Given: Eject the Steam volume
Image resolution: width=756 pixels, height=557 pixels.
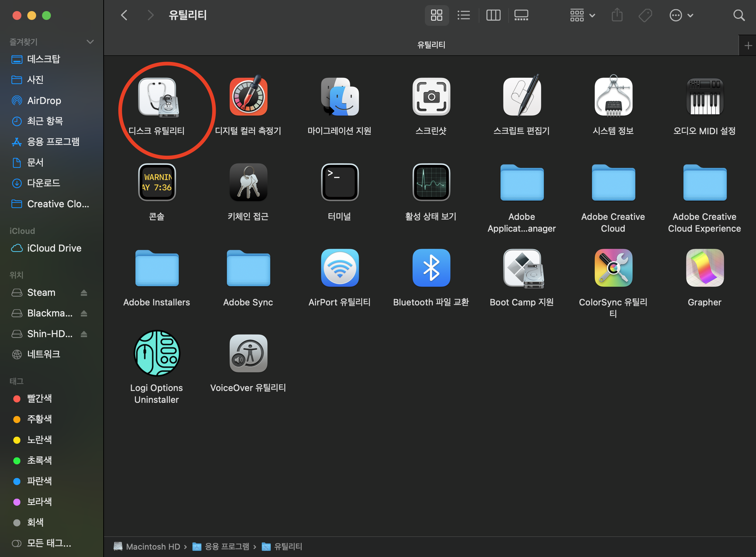Looking at the screenshot, I should click(x=84, y=293).
